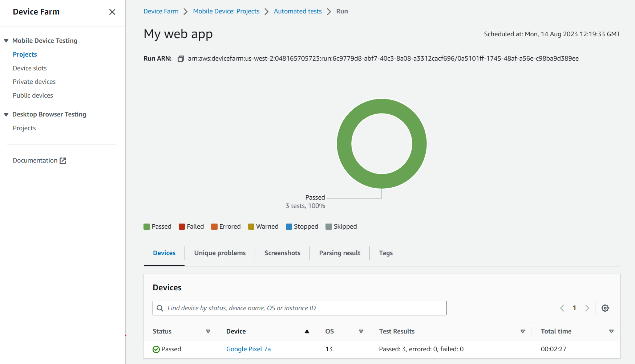This screenshot has width=635, height=364.
Task: Click the green donut chart ring
Action: click(344, 144)
